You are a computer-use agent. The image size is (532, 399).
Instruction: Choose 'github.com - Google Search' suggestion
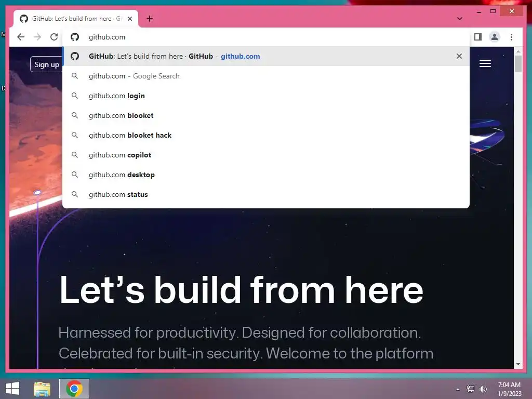[x=265, y=76]
